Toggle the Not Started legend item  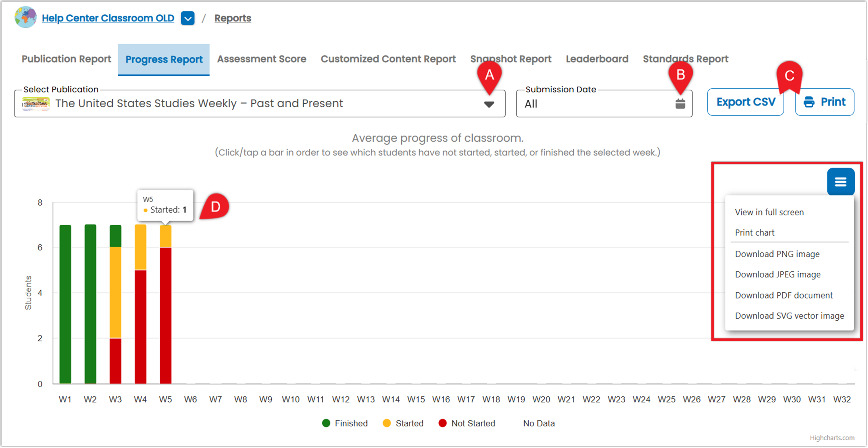(x=467, y=423)
